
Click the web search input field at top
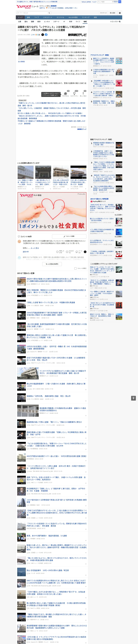coord(104,2)
